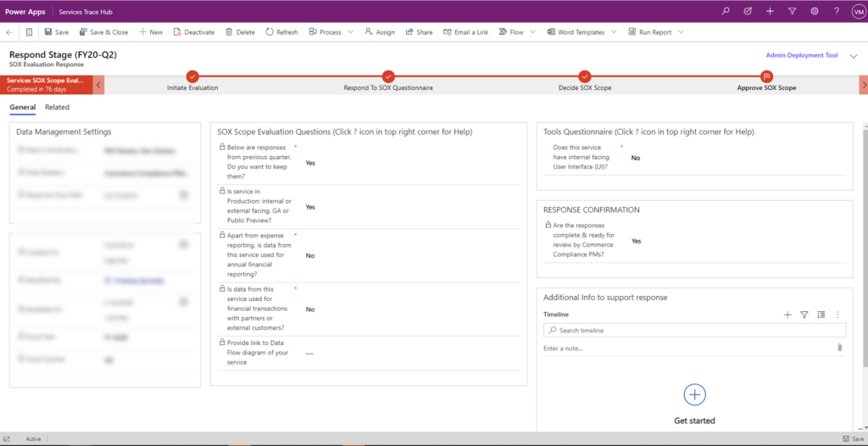Deactivate this record
Viewport: 868px width, 446px height.
(x=194, y=32)
